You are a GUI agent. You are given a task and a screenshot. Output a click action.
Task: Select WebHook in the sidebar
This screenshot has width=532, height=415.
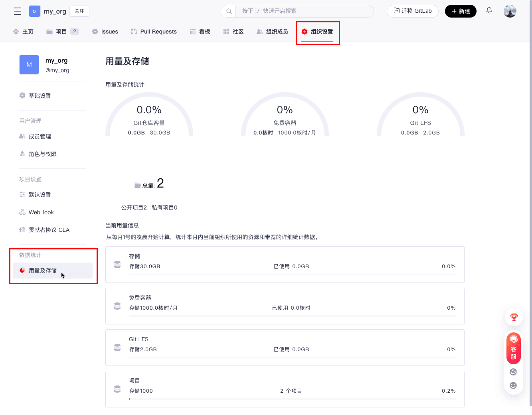pos(41,212)
